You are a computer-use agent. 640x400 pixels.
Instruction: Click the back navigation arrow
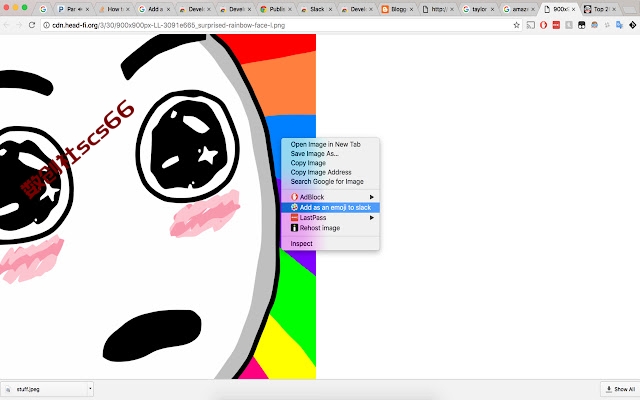pos(7,25)
